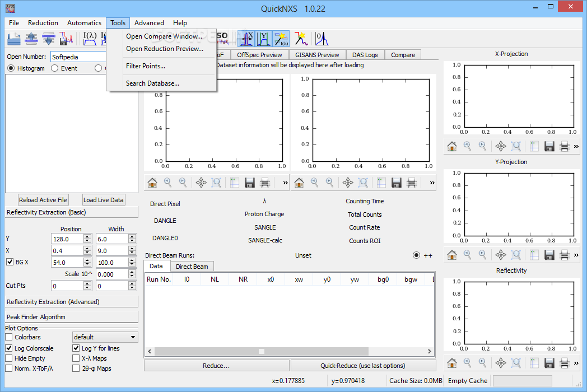The image size is (587, 392).
Task: Open the Direct Beam tab
Action: click(192, 267)
